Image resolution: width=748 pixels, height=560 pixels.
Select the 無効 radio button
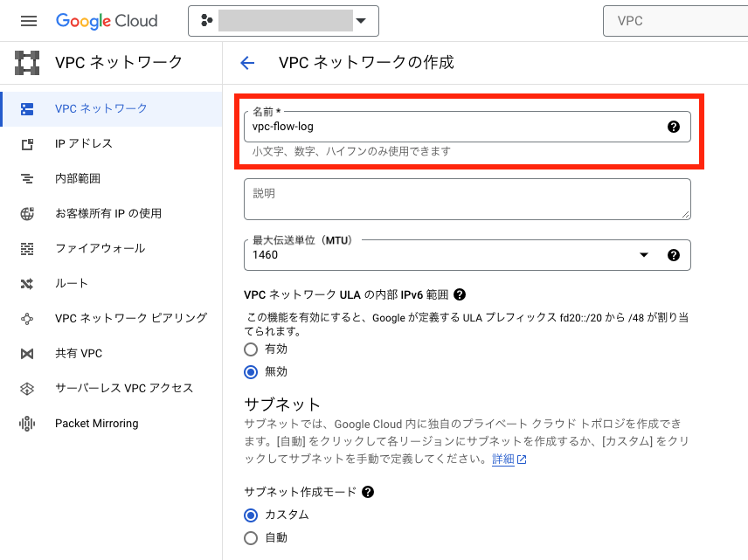coord(251,371)
